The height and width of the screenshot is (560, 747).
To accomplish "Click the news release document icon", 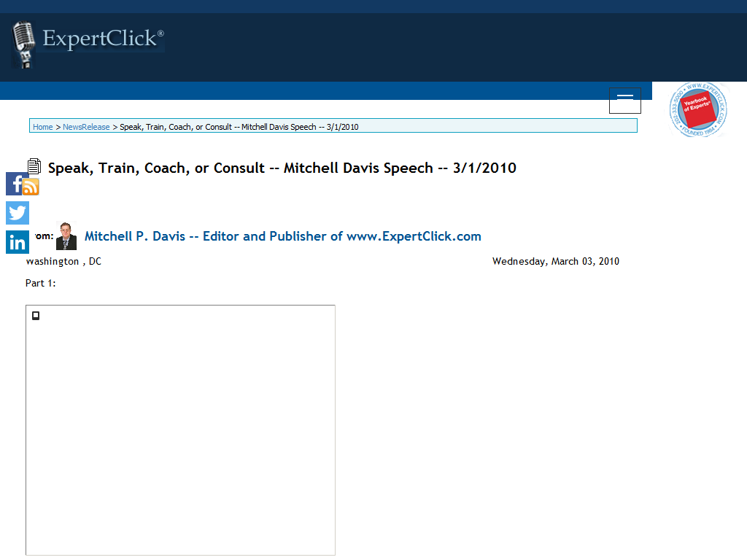I will [x=34, y=166].
